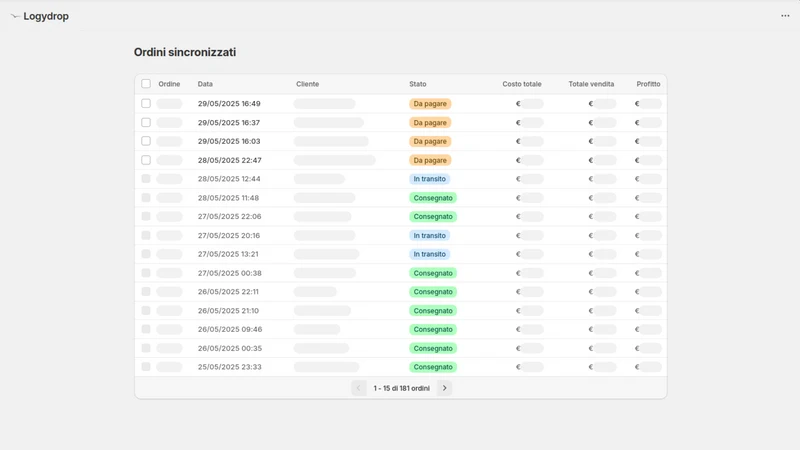The width and height of the screenshot is (800, 450).
Task: Check the order dated 27/05/2025 20:16
Action: pyautogui.click(x=146, y=235)
